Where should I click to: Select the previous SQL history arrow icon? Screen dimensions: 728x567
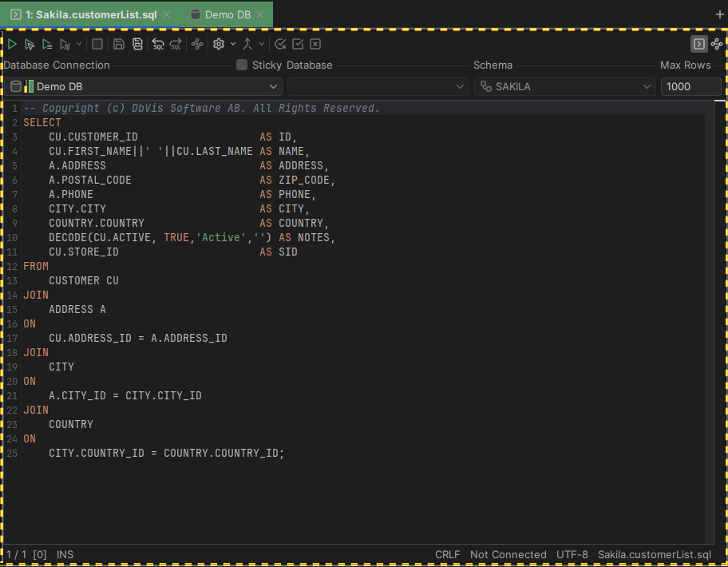coord(156,44)
